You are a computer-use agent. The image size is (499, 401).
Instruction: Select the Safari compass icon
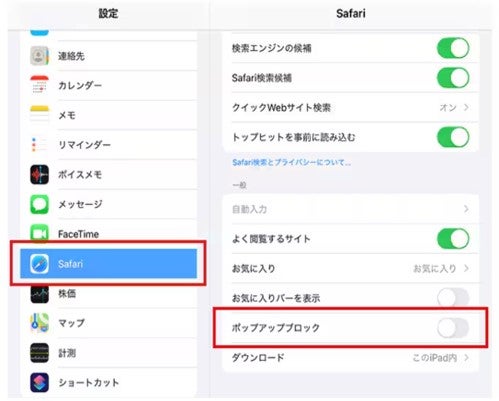(39, 264)
